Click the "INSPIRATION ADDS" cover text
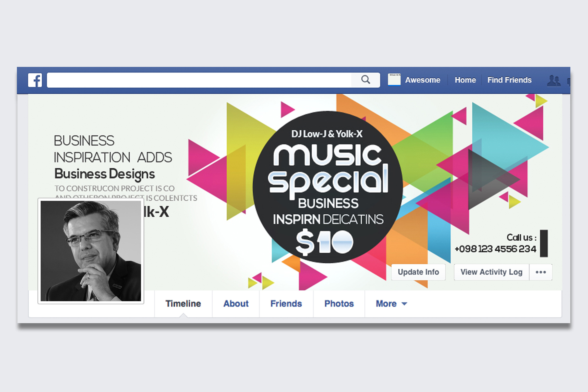The height and width of the screenshot is (392, 588). [x=113, y=158]
